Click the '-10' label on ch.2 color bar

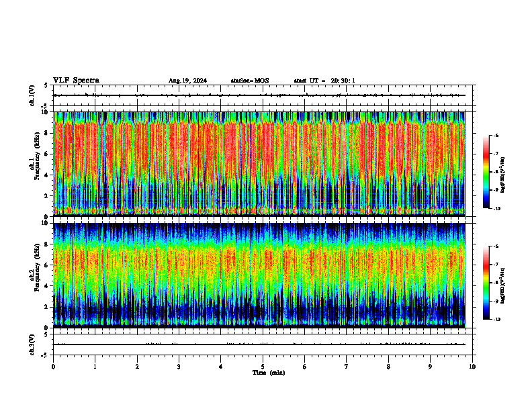tap(497, 320)
